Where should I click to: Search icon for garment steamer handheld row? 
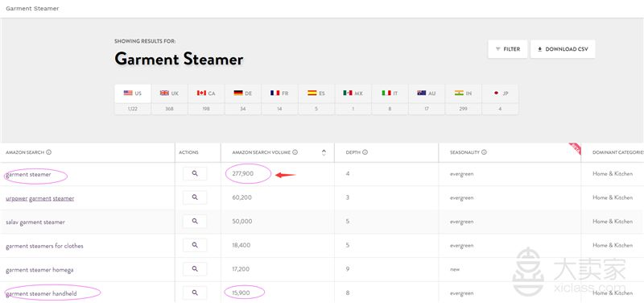click(x=195, y=293)
